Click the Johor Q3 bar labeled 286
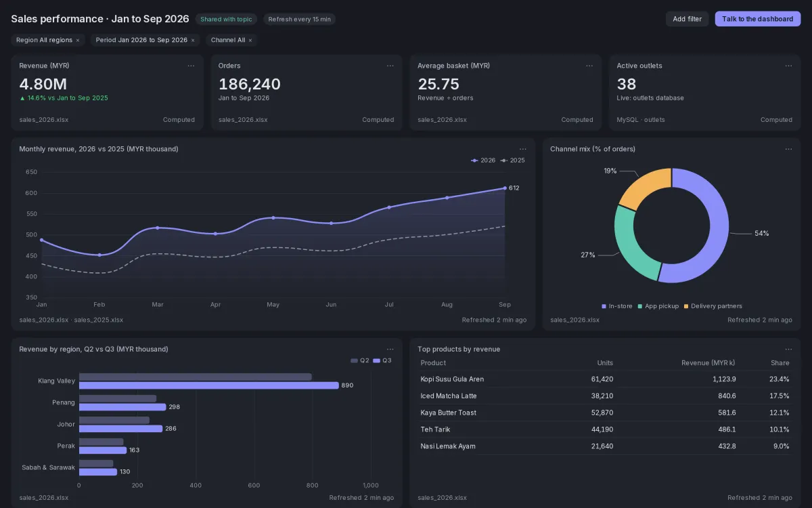Image resolution: width=812 pixels, height=508 pixels. pyautogui.click(x=120, y=429)
